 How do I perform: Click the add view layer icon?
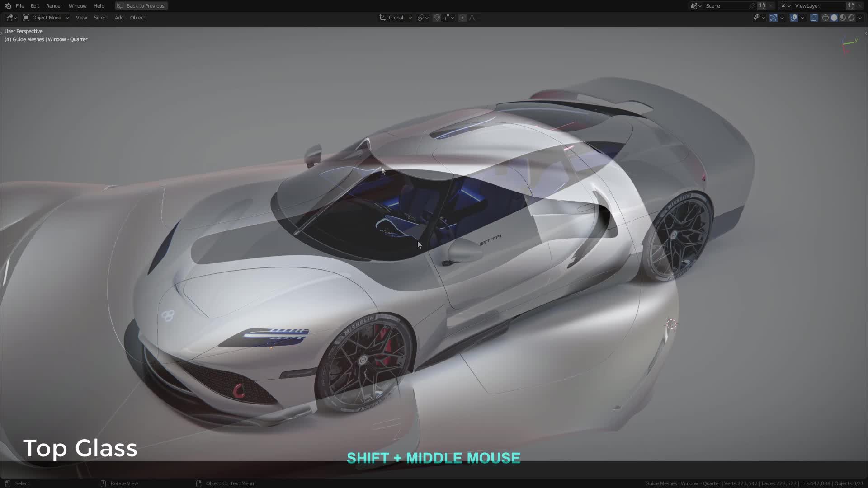point(851,6)
